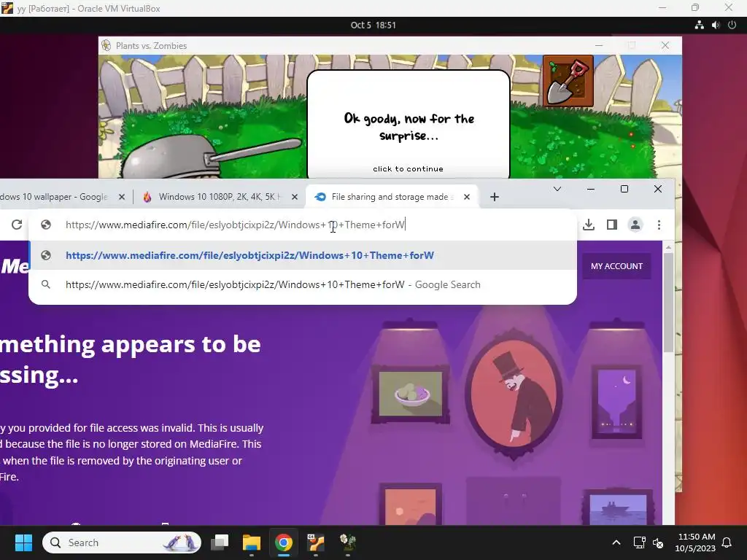Click the Ubuntu top bar network icon

tap(699, 25)
